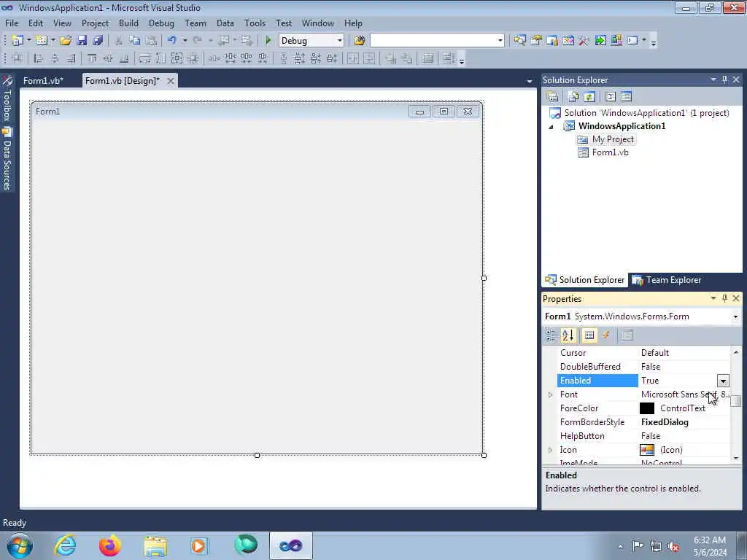The height and width of the screenshot is (560, 747).
Task: Open the Toolbox side panel tab
Action: (x=7, y=99)
